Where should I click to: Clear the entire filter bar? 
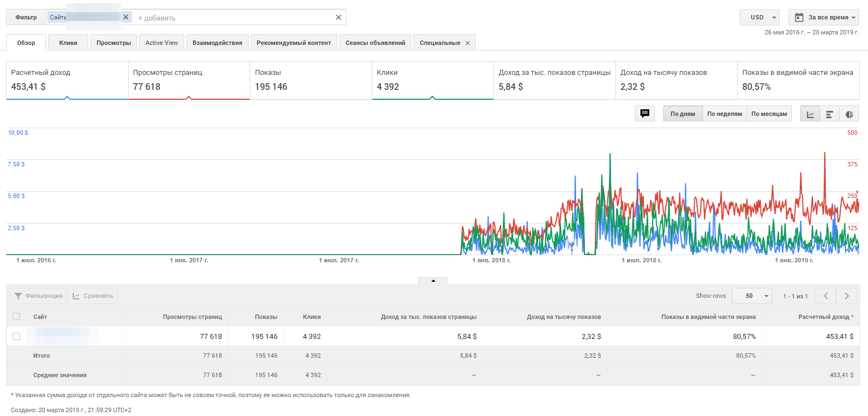tap(339, 17)
